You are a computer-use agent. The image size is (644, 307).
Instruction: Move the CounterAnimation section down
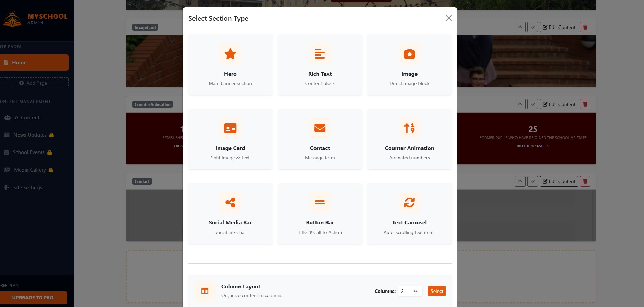coord(532,104)
